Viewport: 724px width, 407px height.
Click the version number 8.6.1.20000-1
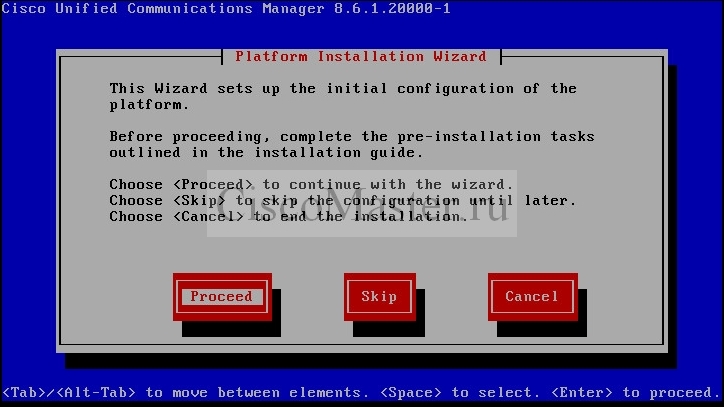pyautogui.click(x=392, y=8)
